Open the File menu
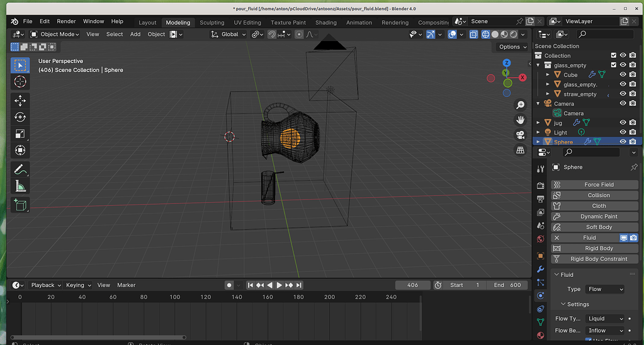Image resolution: width=644 pixels, height=345 pixels. [28, 21]
